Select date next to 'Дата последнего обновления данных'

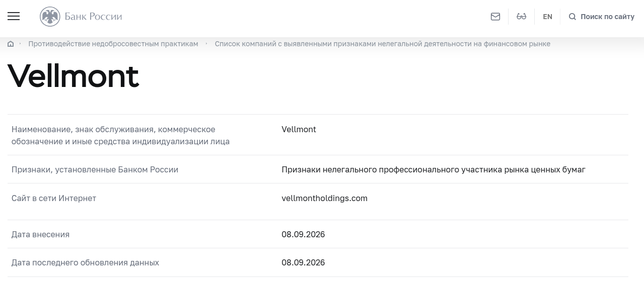tap(303, 262)
